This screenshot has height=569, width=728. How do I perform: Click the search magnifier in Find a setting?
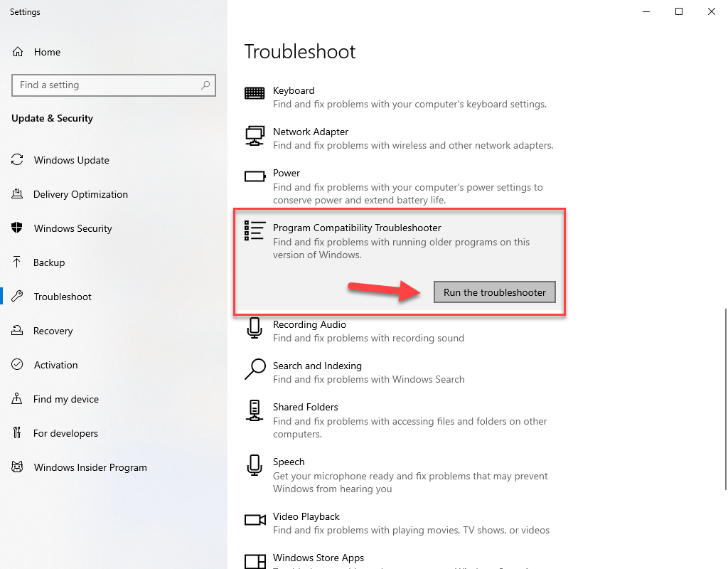coord(205,85)
